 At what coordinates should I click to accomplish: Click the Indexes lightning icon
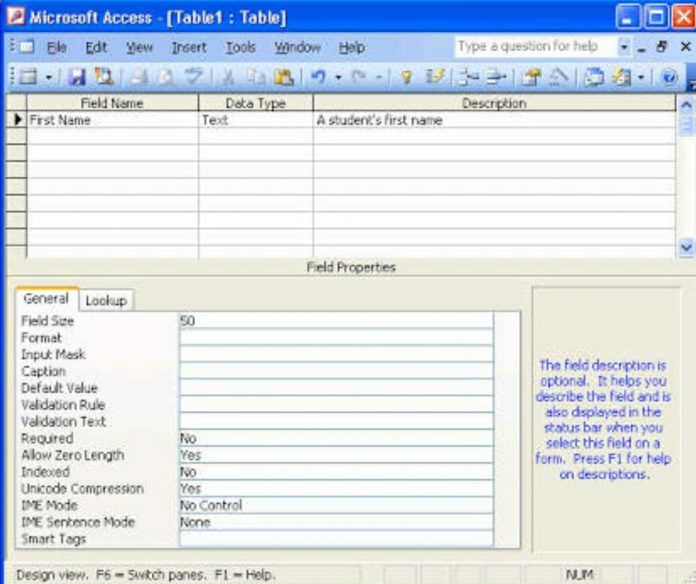[x=437, y=76]
